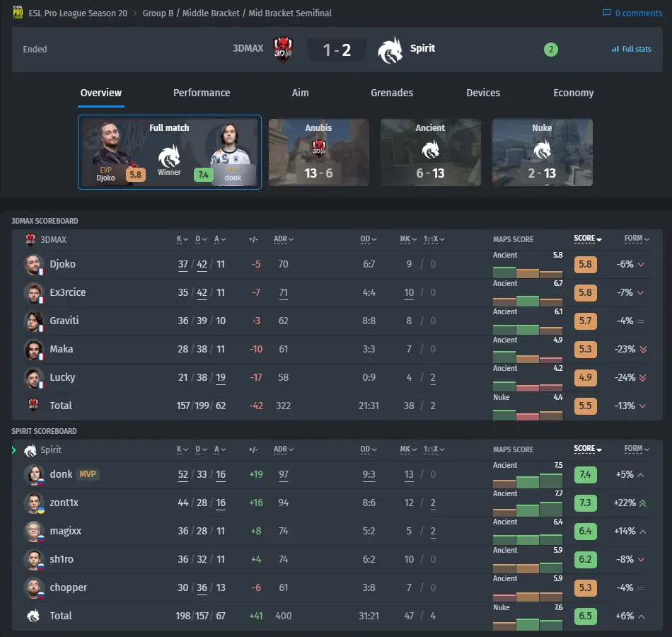Select the Anubis 13-6 map card

pyautogui.click(x=319, y=152)
